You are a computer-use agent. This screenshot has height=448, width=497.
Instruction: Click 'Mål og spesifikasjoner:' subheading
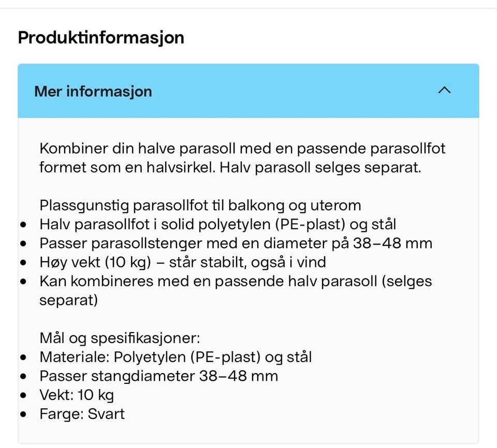pos(120,338)
